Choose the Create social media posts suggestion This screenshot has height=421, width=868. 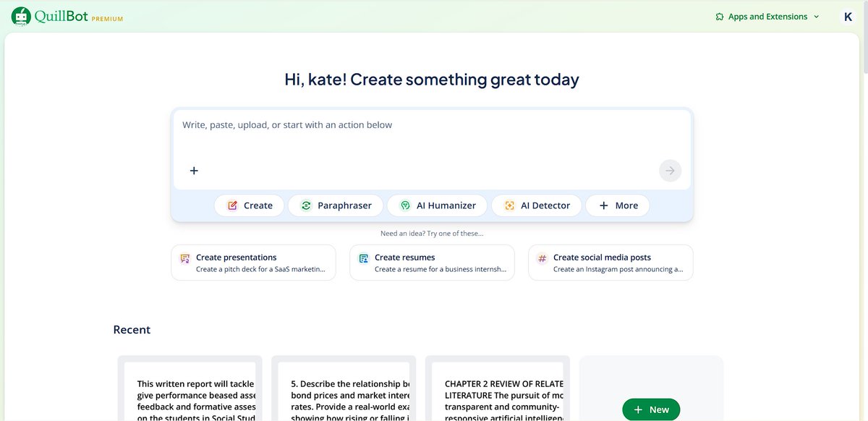pos(610,263)
